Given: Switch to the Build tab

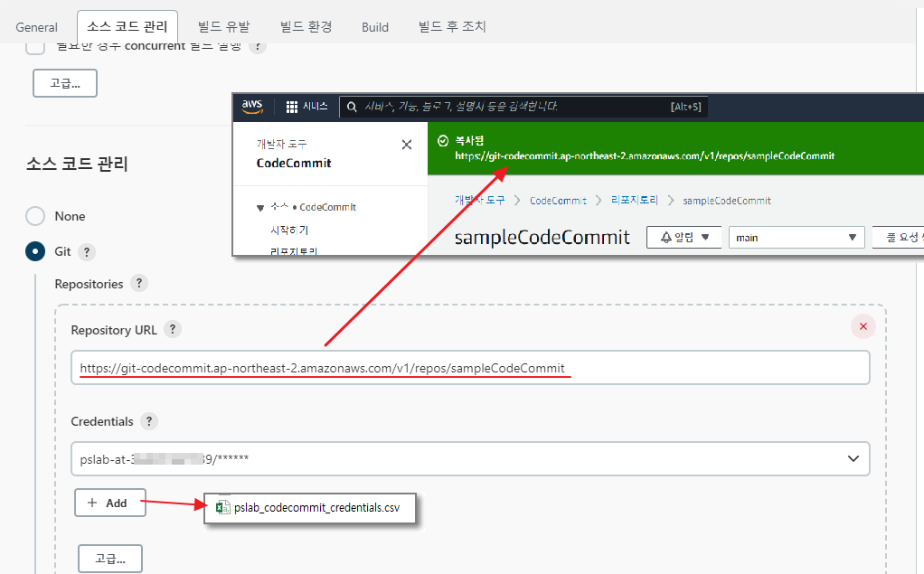Looking at the screenshot, I should tap(375, 27).
